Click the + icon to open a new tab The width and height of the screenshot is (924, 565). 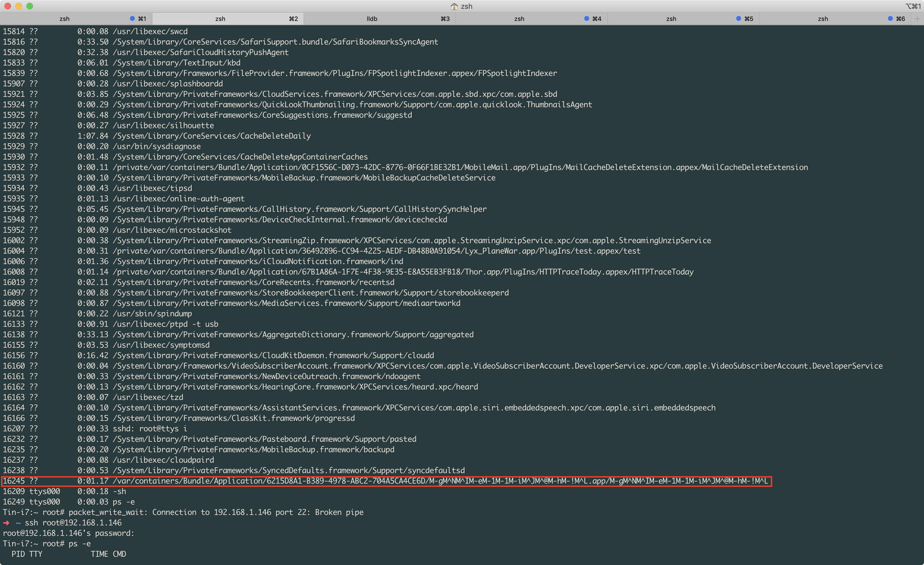point(918,18)
